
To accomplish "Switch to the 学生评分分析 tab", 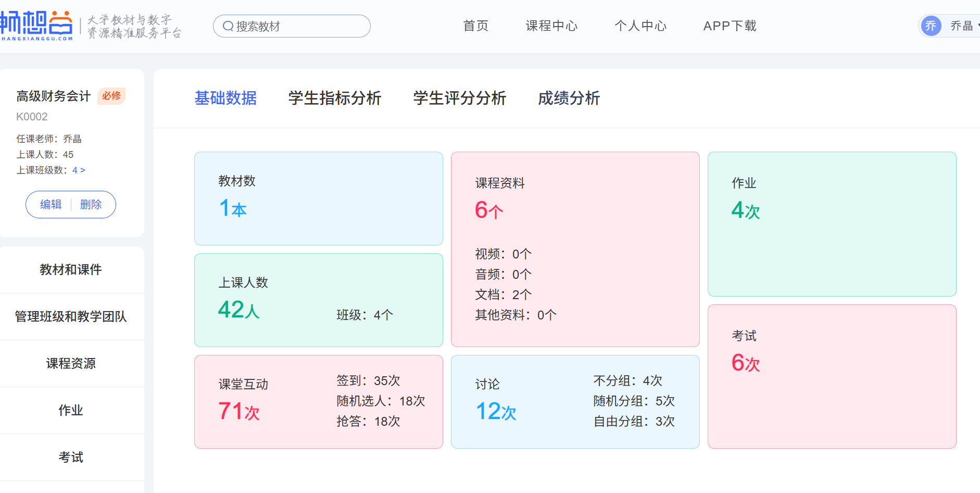I will click(459, 98).
